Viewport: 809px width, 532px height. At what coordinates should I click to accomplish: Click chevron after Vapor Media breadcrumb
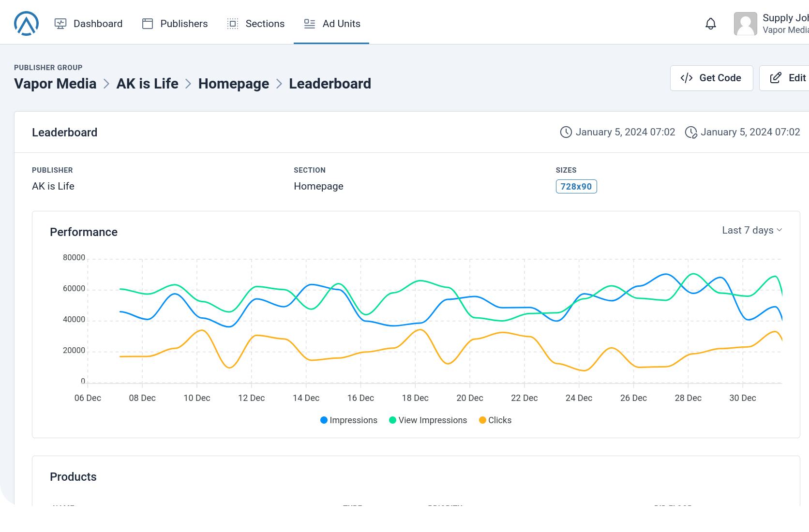coord(106,84)
